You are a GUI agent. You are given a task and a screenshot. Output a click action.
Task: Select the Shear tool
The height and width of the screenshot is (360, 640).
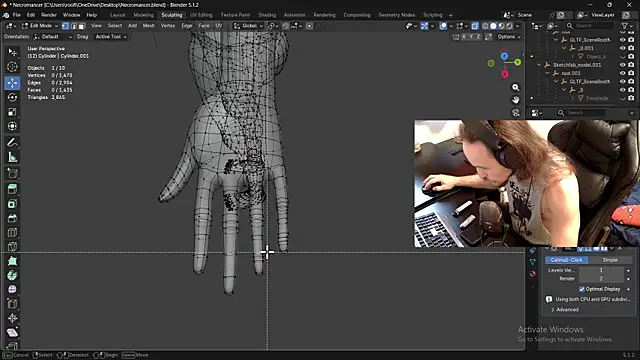[x=12, y=333]
